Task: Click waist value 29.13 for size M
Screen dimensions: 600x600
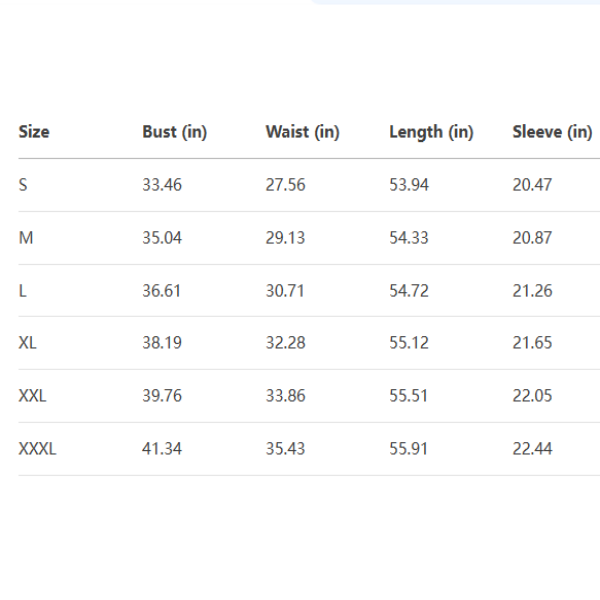Action: (x=285, y=238)
